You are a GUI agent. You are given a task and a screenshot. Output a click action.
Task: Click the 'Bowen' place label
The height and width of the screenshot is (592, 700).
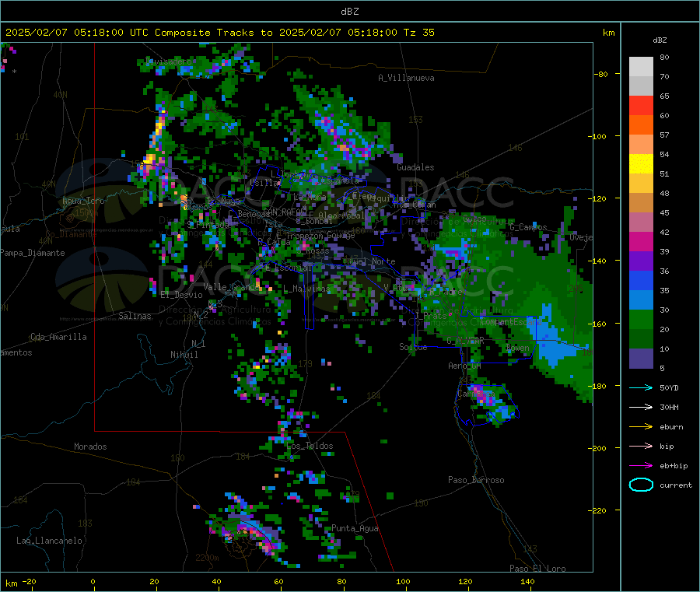pyautogui.click(x=518, y=348)
